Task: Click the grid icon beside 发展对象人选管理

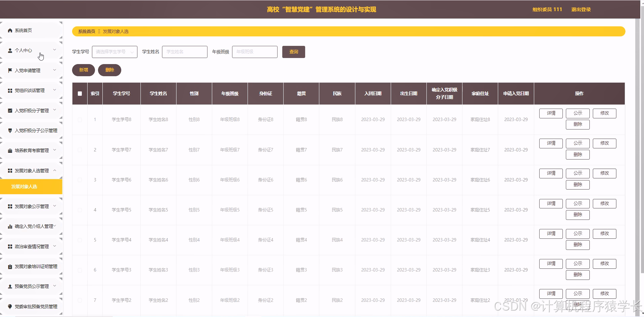Action: tap(10, 171)
